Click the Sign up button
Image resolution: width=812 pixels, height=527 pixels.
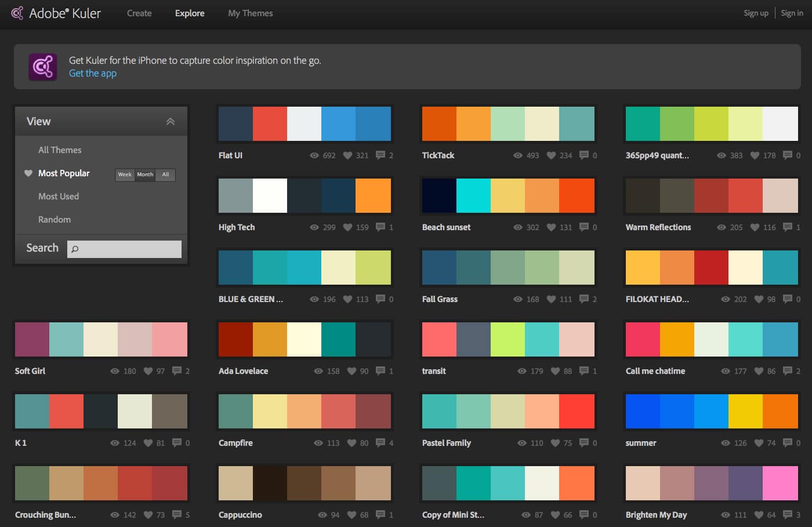pos(756,13)
